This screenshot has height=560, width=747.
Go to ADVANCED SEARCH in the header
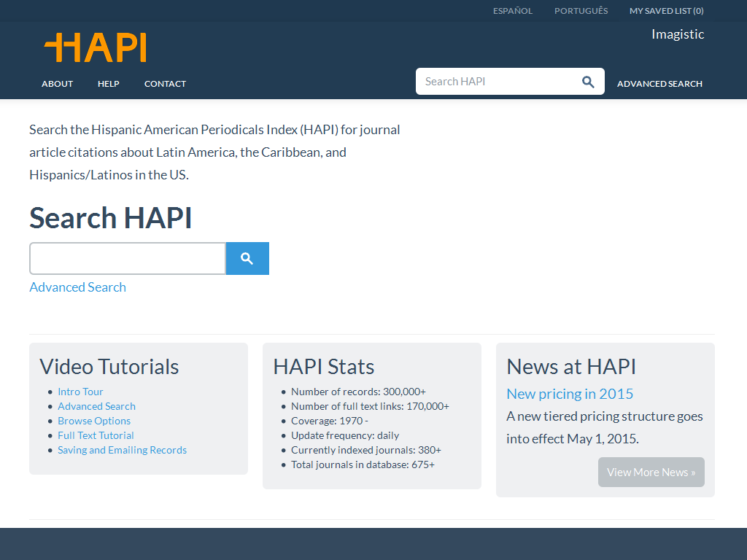659,83
